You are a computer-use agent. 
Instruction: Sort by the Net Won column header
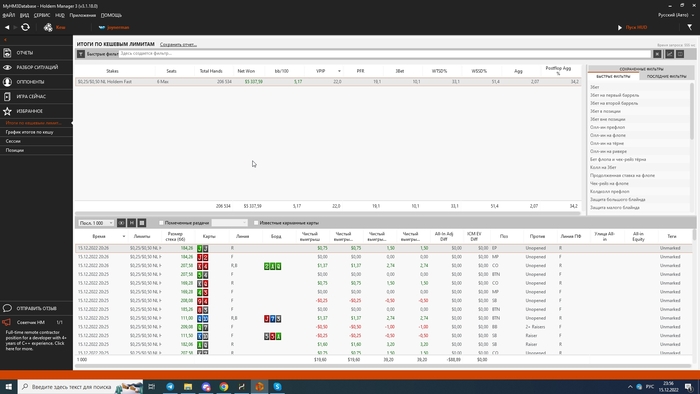246,71
